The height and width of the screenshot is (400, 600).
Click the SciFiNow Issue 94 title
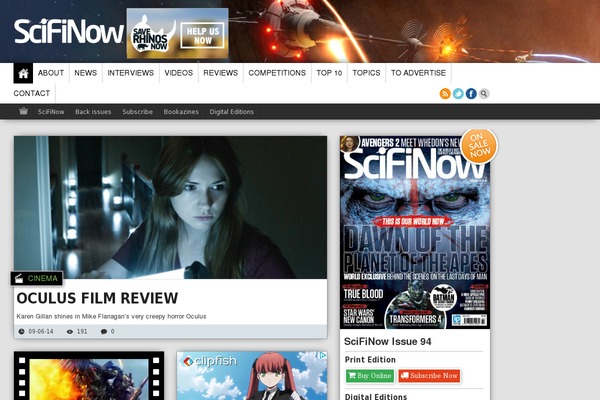(388, 341)
